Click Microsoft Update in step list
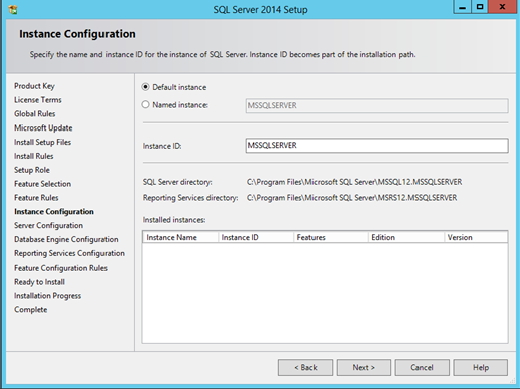Screen dimensions: 520x389 (x=43, y=128)
